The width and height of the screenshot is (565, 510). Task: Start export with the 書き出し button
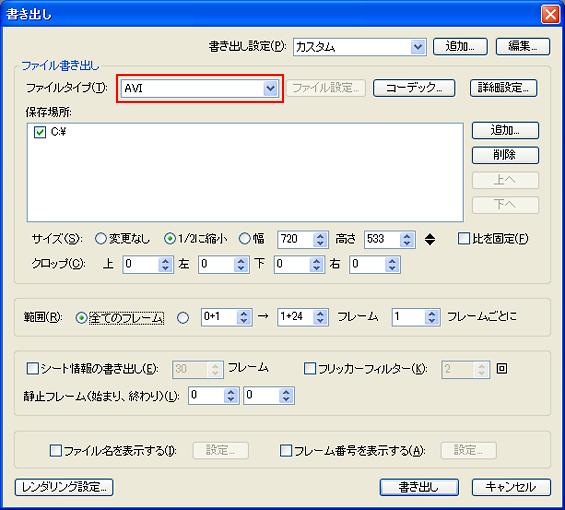(x=419, y=487)
